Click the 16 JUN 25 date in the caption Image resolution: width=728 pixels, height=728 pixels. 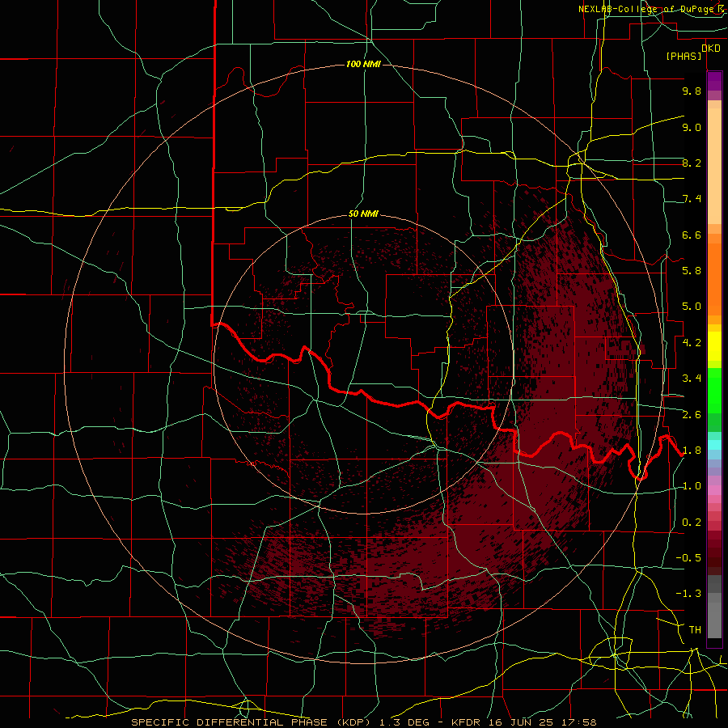(x=519, y=722)
